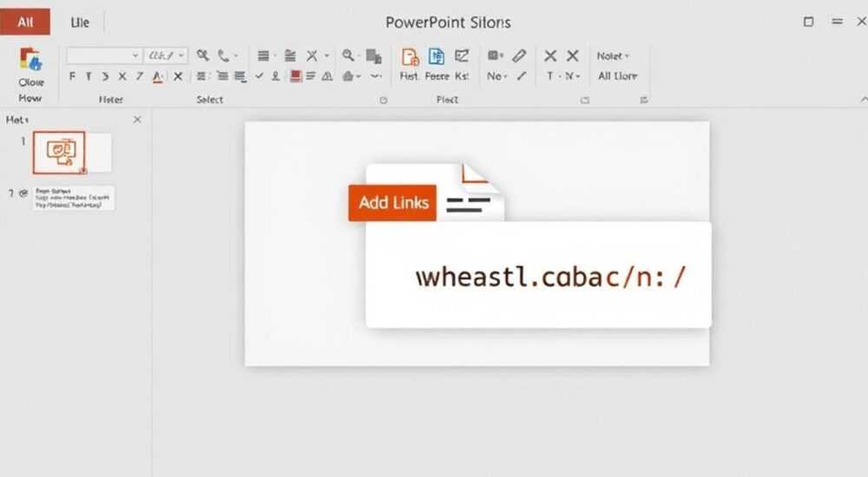The height and width of the screenshot is (477, 868).
Task: Click the All Llore button
Action: tap(618, 75)
